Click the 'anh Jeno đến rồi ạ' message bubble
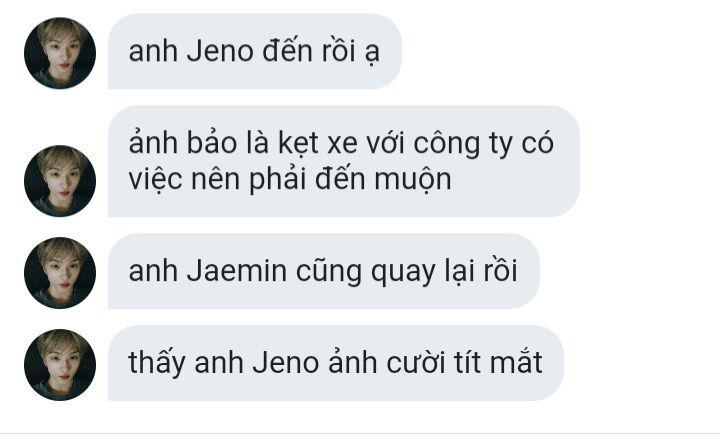This screenshot has height=438, width=720. [255, 51]
